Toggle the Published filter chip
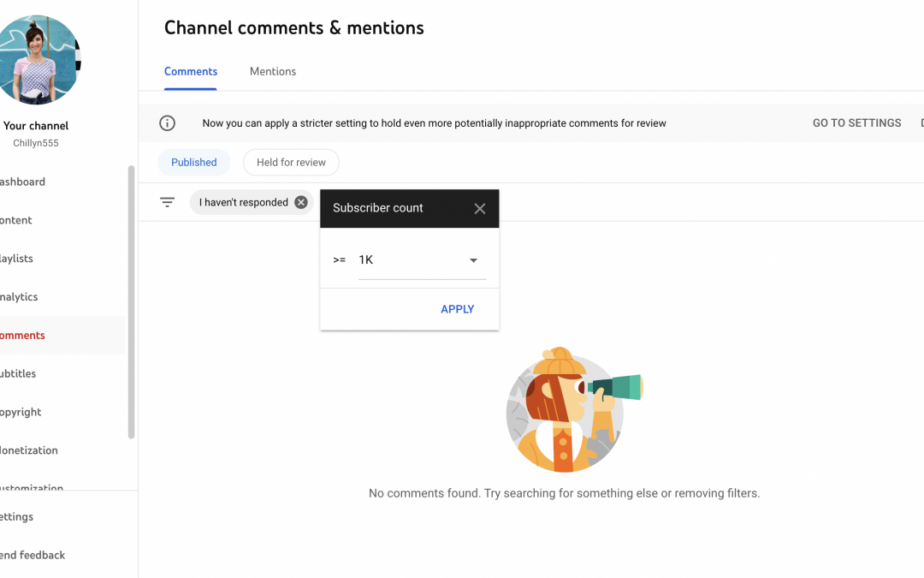 pyautogui.click(x=194, y=162)
